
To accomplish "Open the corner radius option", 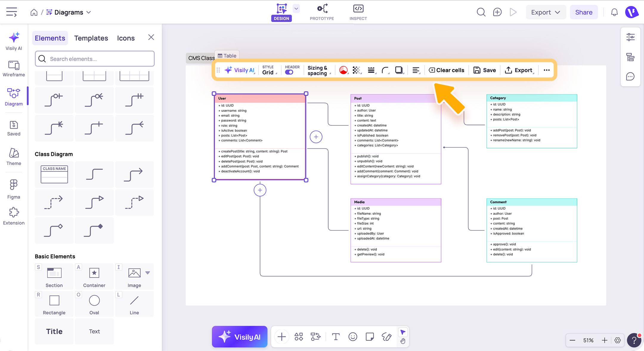I will [385, 70].
